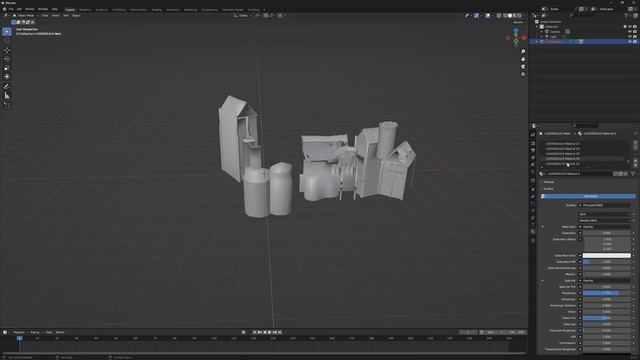640x360 pixels.
Task: Select the Transform tool
Action: (7, 77)
